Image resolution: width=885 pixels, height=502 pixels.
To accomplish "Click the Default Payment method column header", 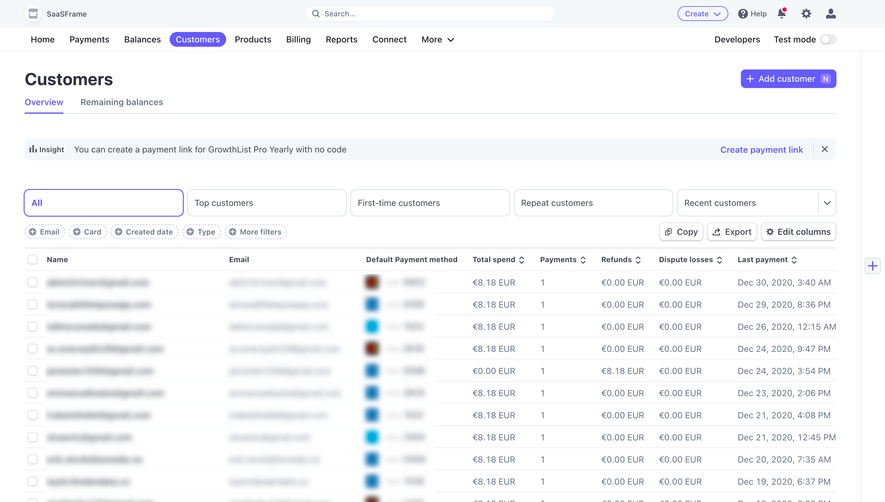I will coord(411,260).
